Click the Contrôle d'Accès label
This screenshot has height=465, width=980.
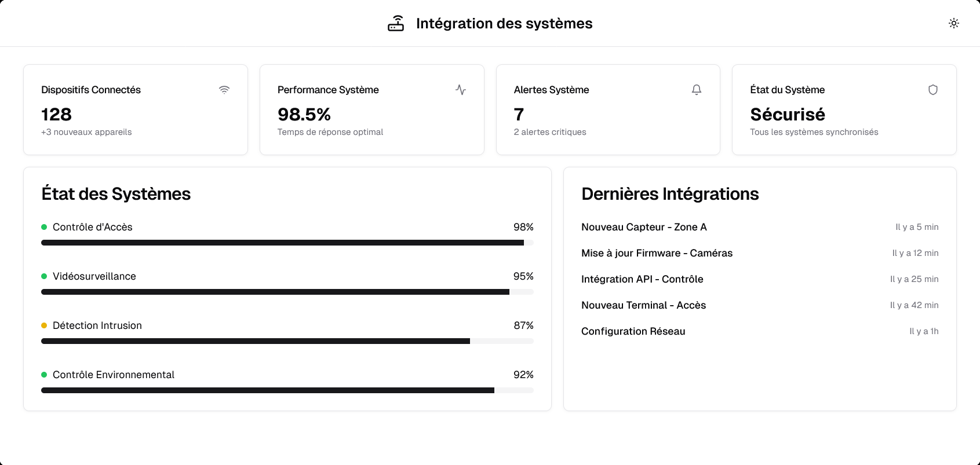click(x=93, y=227)
